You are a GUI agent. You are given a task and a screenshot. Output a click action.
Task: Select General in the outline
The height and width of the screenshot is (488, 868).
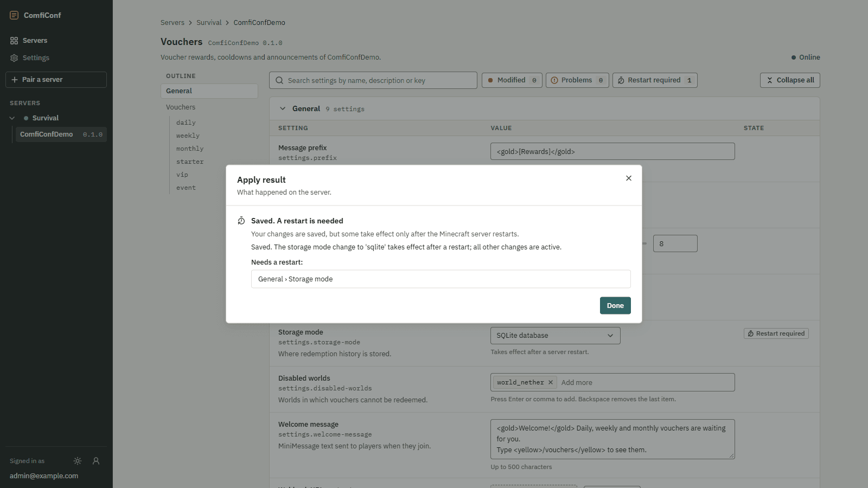(209, 91)
